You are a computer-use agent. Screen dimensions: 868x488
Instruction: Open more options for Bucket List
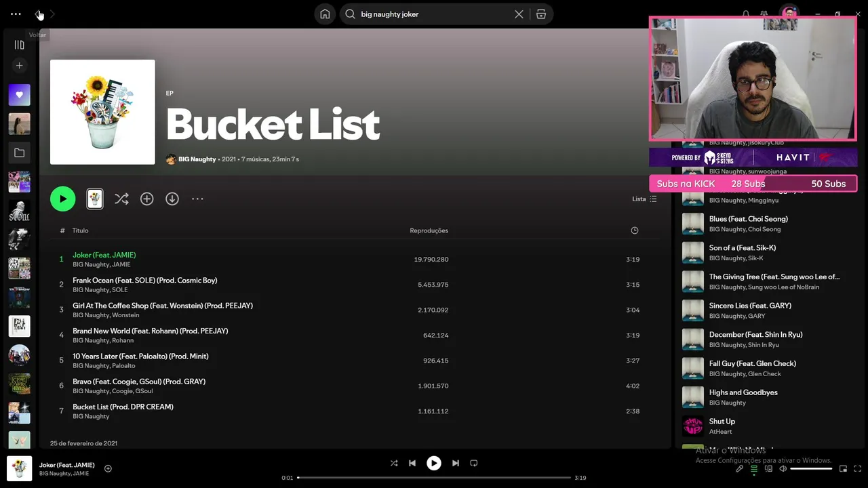197,199
